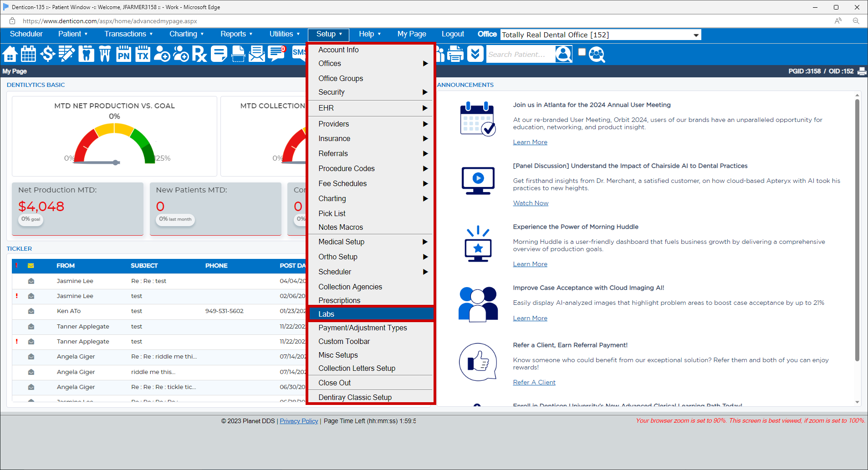
Task: Click the group search magnifier icon
Action: tap(597, 54)
